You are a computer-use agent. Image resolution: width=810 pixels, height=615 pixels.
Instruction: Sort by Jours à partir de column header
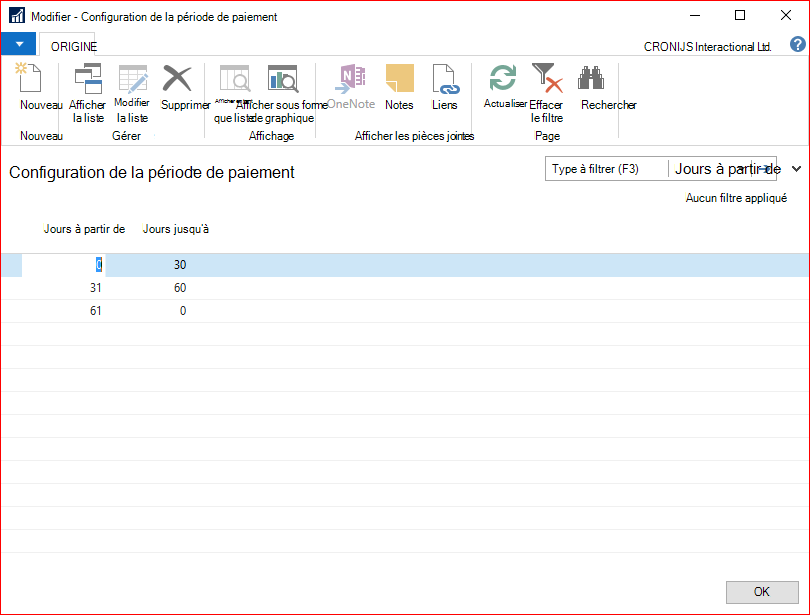84,229
